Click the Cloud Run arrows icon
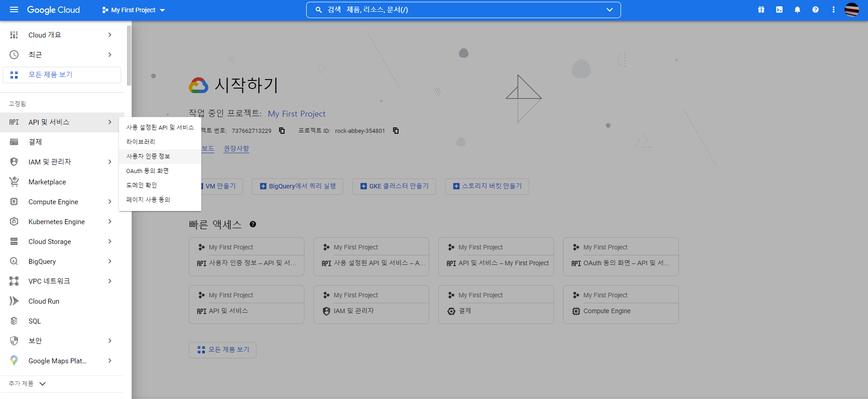The width and height of the screenshot is (868, 399). pyautogui.click(x=14, y=301)
